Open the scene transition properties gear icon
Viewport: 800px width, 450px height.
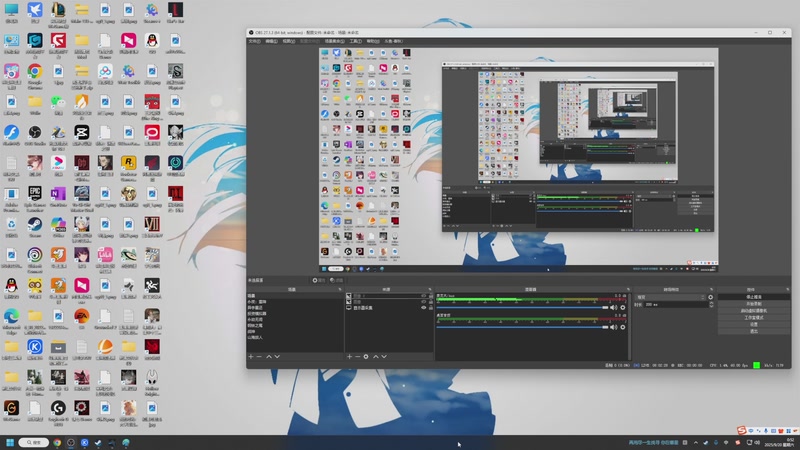(710, 297)
